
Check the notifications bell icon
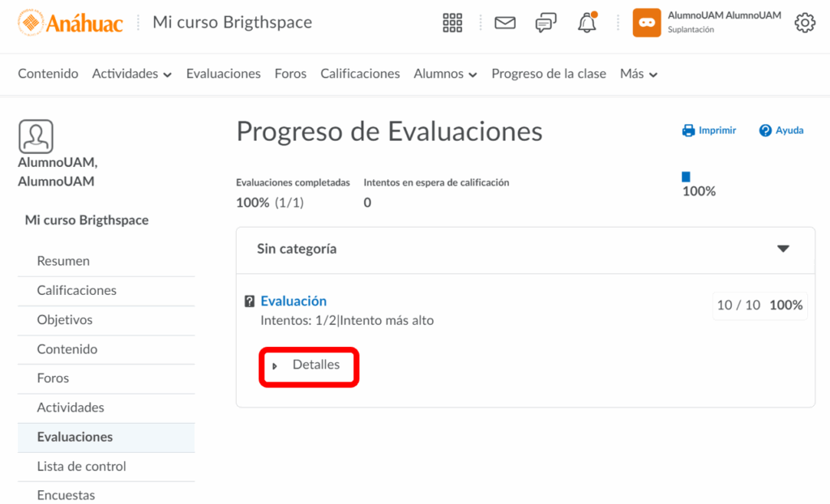coord(587,23)
